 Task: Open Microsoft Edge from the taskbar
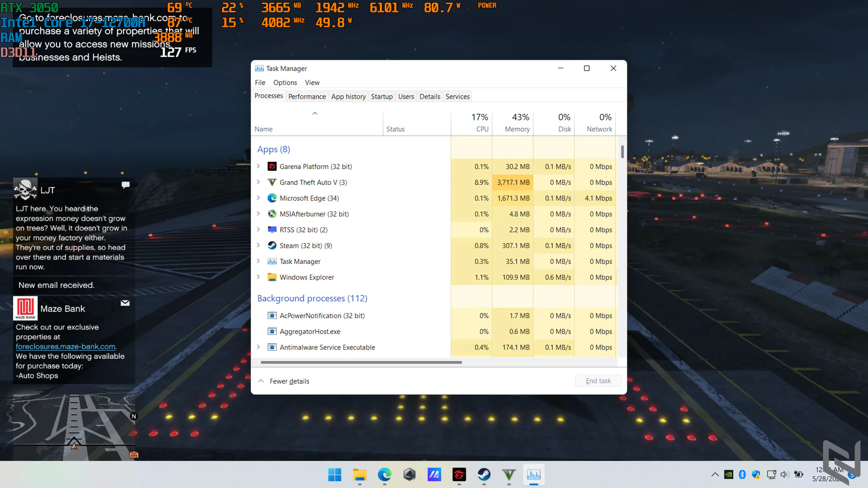coord(384,474)
